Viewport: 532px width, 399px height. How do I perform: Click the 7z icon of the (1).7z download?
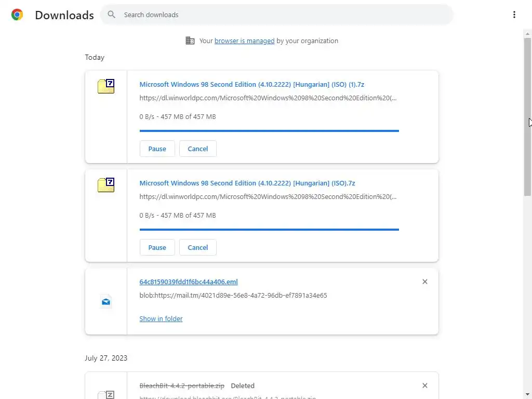coord(106,86)
